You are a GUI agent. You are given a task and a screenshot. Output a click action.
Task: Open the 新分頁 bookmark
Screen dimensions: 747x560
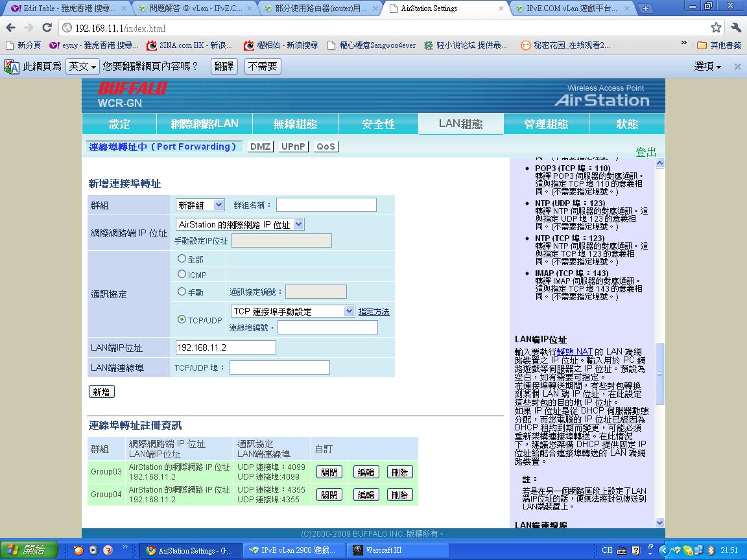[23, 45]
